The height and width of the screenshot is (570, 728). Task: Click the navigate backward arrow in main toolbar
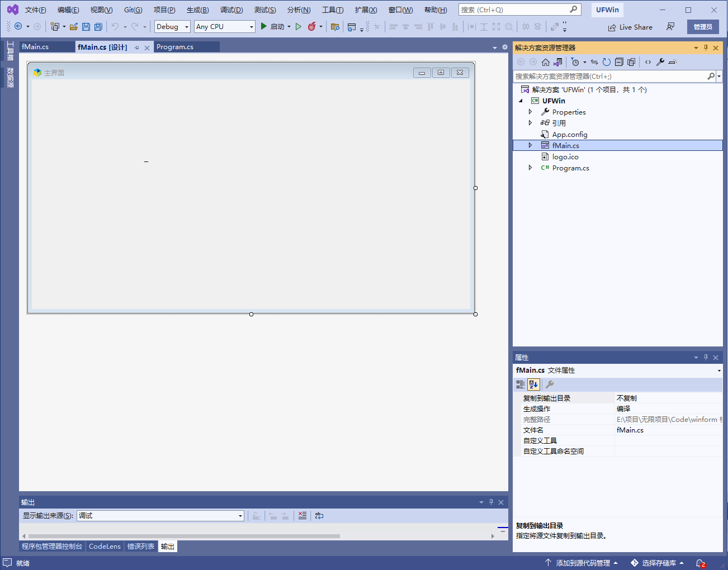pos(18,27)
